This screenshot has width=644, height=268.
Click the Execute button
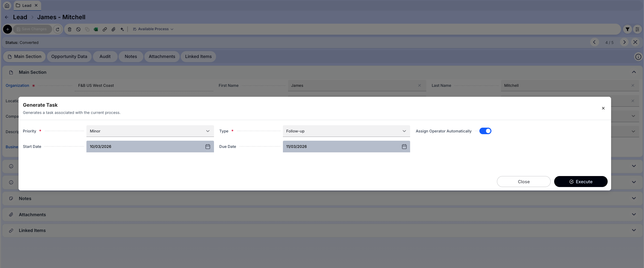pyautogui.click(x=581, y=182)
